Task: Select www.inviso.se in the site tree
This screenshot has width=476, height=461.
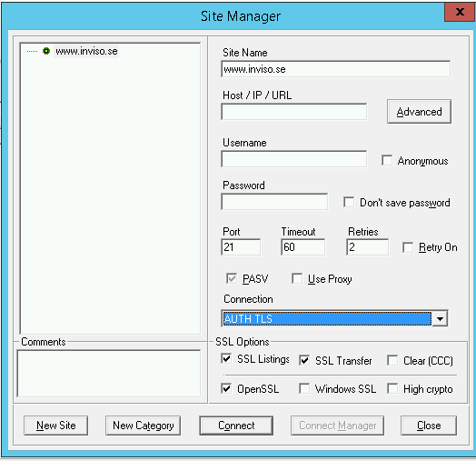Action: (86, 51)
